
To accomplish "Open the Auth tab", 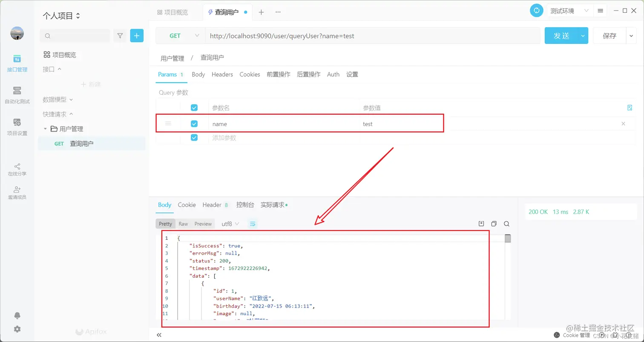I will click(333, 74).
